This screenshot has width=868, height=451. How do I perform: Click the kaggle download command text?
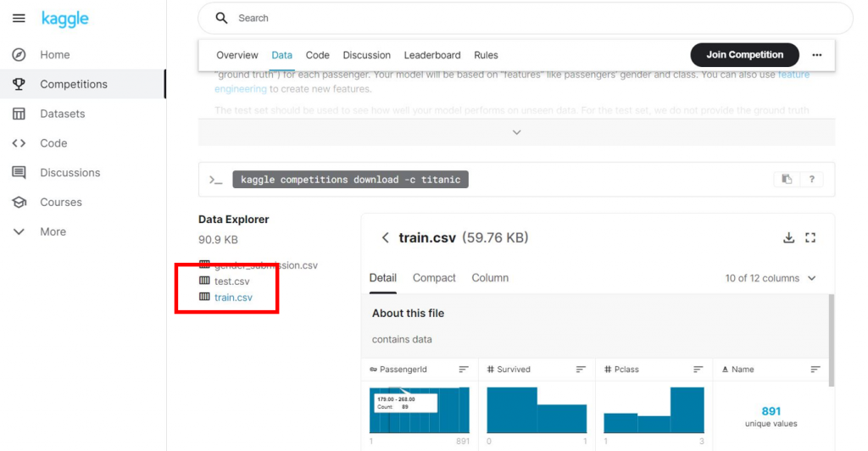tap(350, 179)
